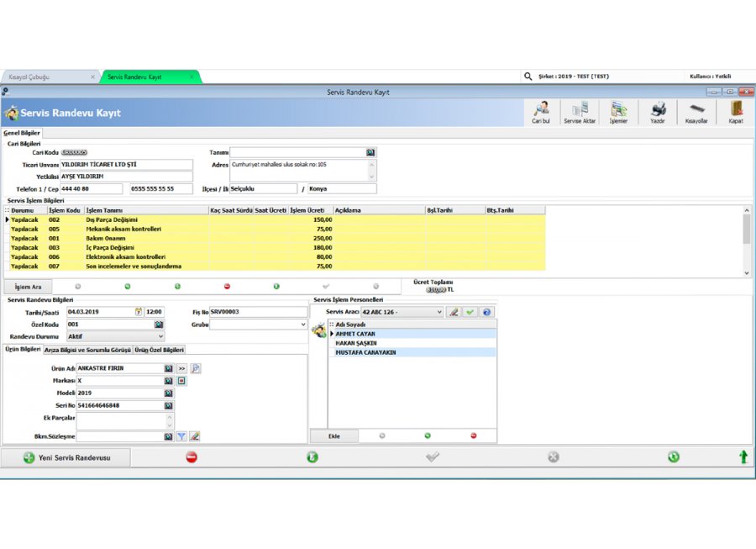Image resolution: width=756 pixels, height=549 pixels.
Task: Click the 12:00 time field
Action: coord(155,312)
